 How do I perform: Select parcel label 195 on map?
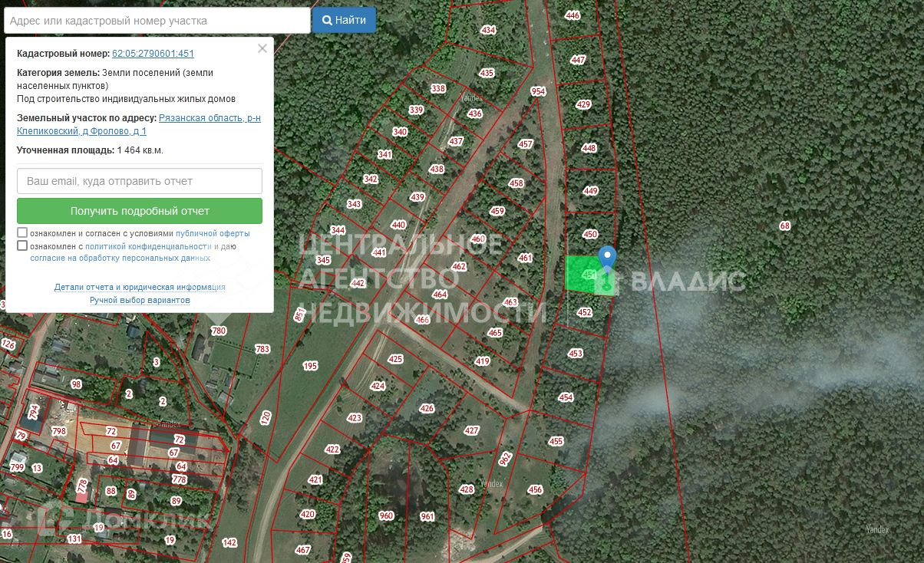pyautogui.click(x=310, y=366)
